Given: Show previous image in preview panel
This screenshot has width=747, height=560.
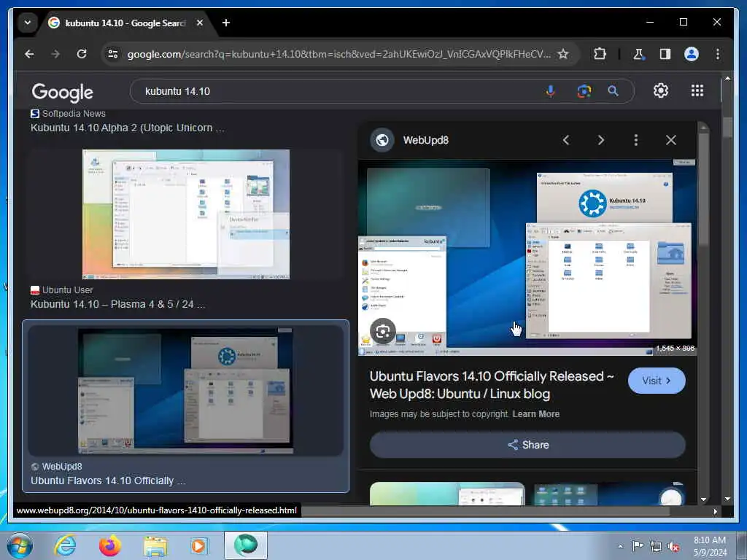Looking at the screenshot, I should coord(566,140).
